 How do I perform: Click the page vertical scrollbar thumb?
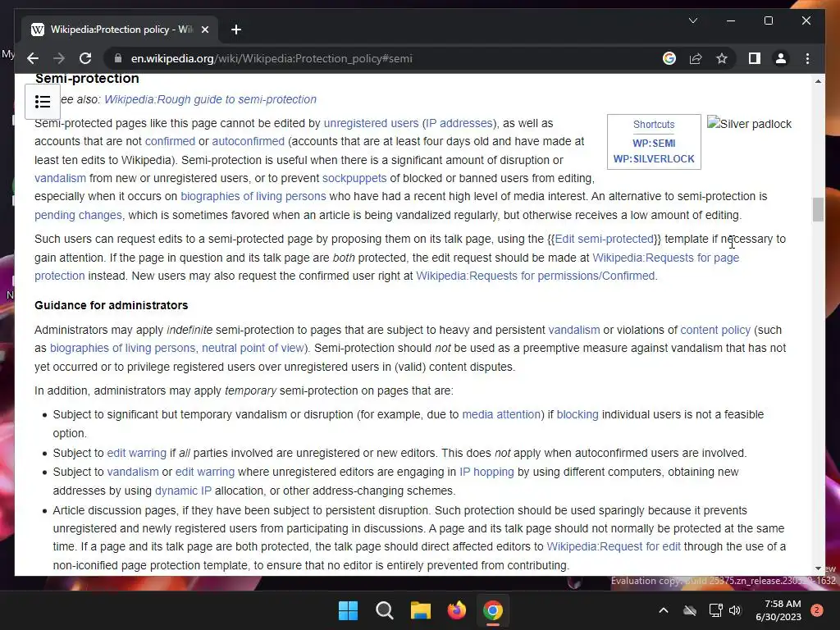click(x=818, y=209)
